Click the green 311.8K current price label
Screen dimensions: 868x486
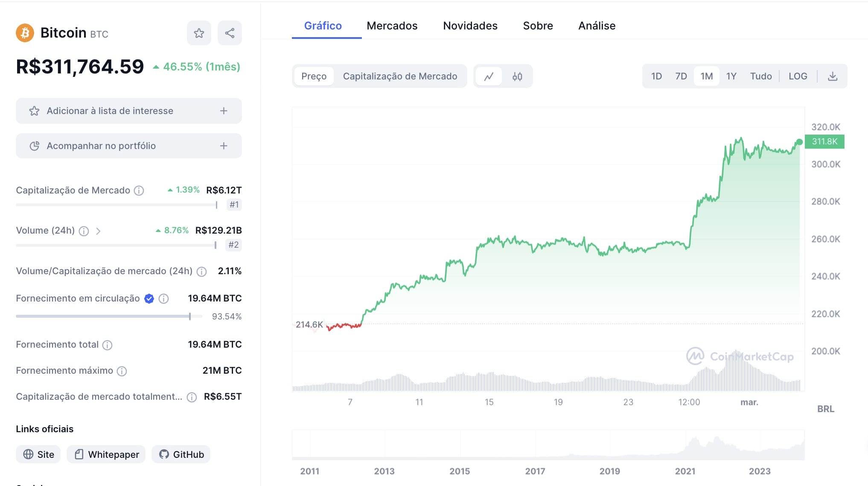(x=824, y=141)
